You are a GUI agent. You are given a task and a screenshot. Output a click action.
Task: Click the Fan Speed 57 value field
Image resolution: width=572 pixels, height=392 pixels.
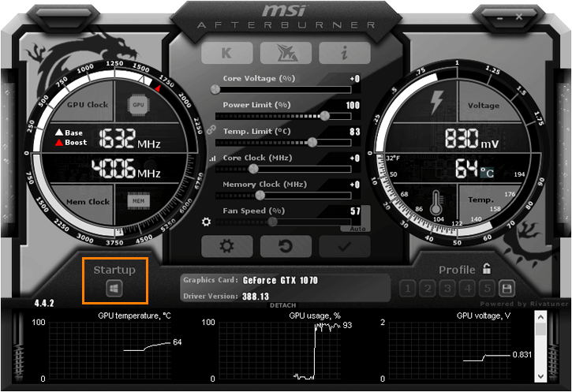(355, 211)
